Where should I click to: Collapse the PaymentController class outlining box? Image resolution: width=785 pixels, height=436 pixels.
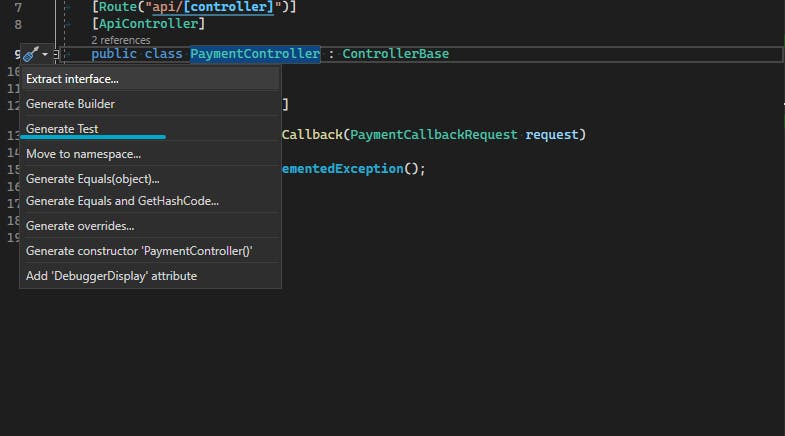[57, 54]
